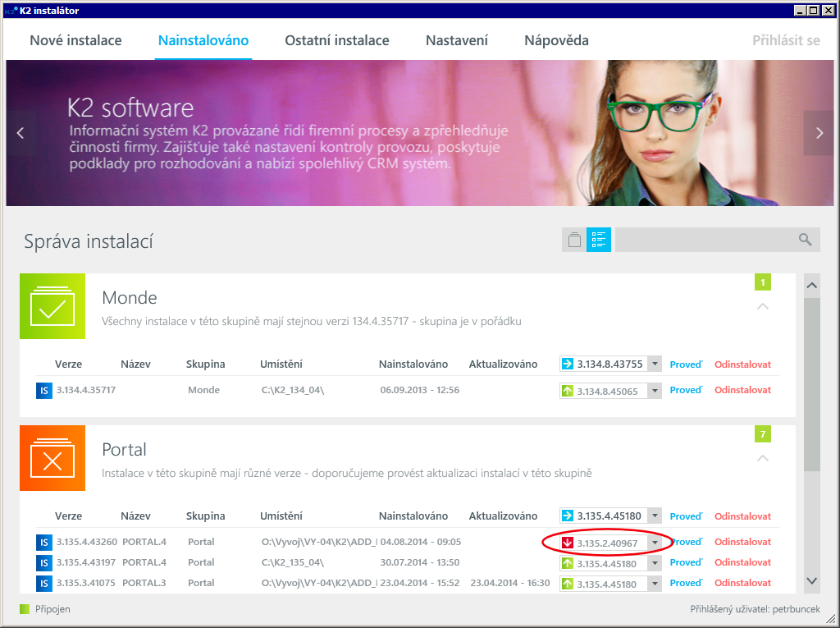
Task: Show next banner slide
Action: click(x=819, y=133)
